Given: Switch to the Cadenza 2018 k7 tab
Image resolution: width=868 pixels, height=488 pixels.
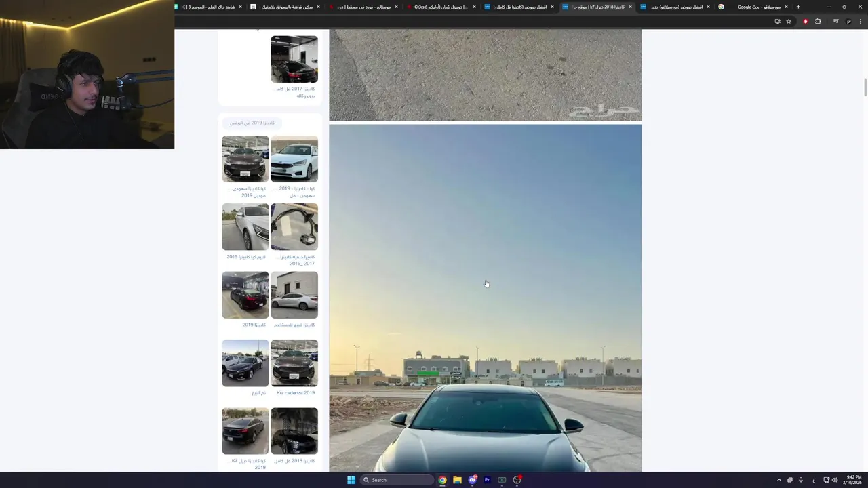Looking at the screenshot, I should 597,7.
